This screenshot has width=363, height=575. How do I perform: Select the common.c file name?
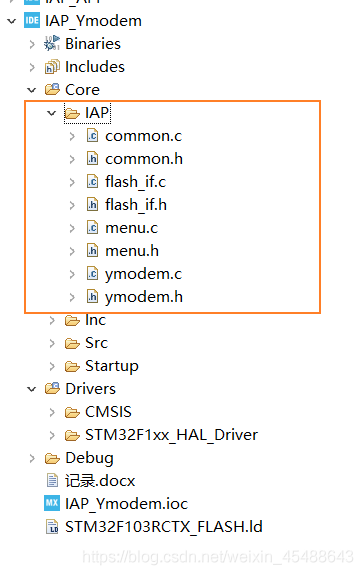coord(143,136)
